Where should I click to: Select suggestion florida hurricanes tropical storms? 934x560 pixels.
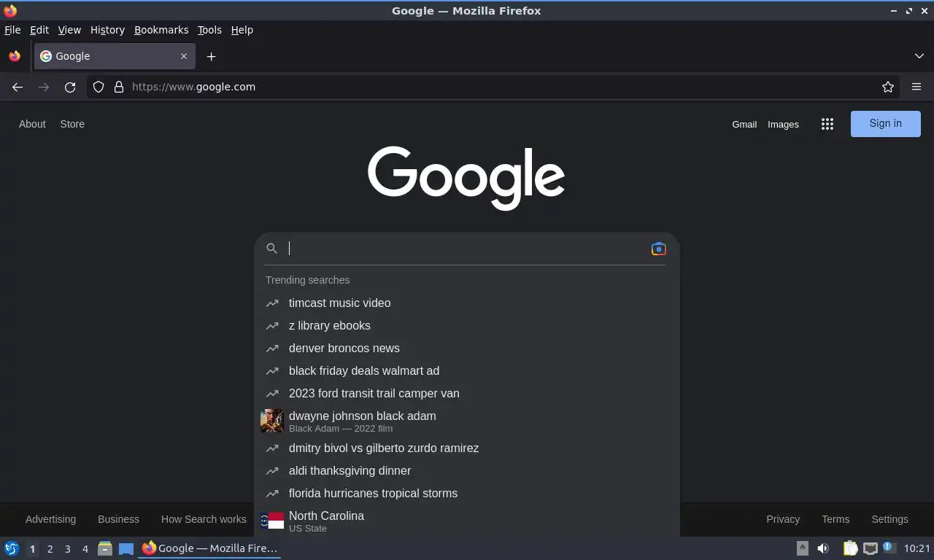coord(467,493)
